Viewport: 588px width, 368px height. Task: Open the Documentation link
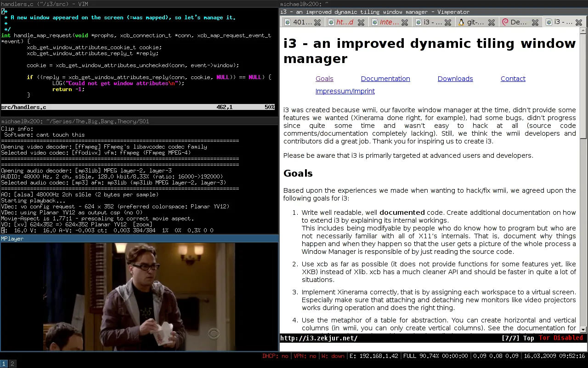(385, 79)
